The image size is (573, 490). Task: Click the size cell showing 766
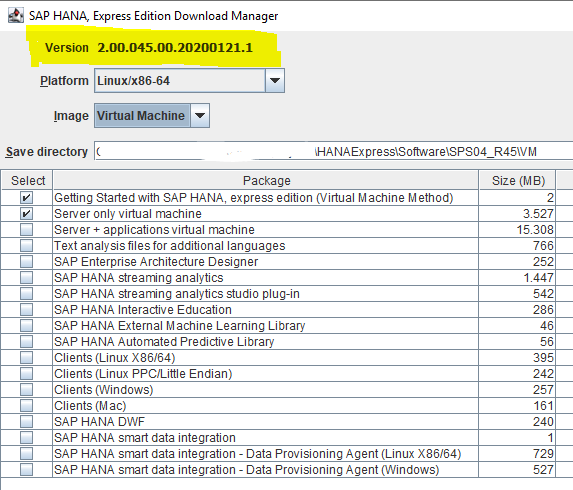(517, 246)
